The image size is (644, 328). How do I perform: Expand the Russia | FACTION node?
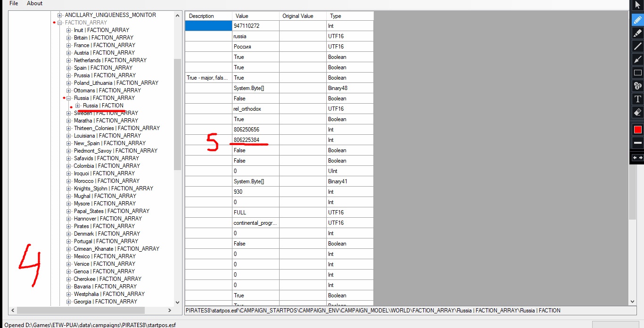click(78, 106)
